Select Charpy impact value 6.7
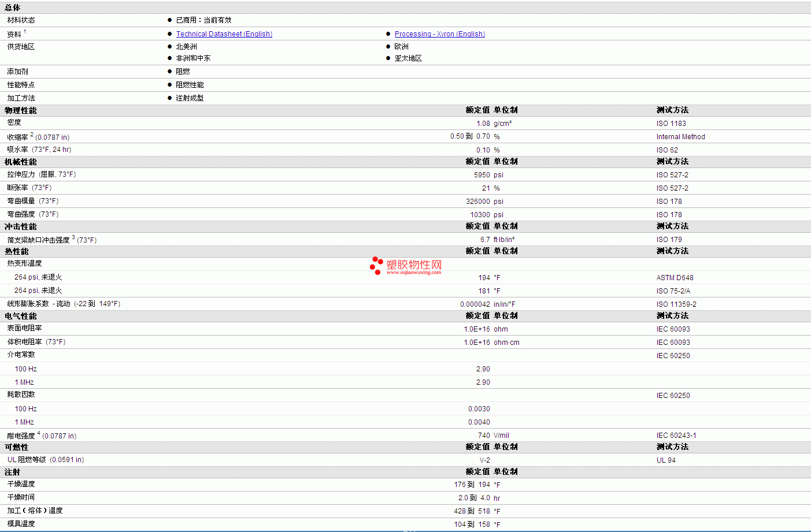This screenshot has height=532, width=811. click(484, 240)
